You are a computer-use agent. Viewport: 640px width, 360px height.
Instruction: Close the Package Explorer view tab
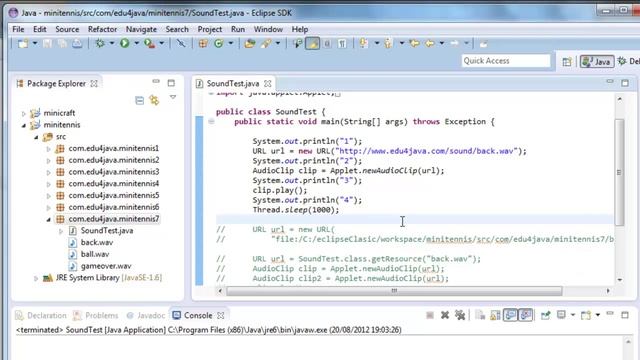pos(94,84)
